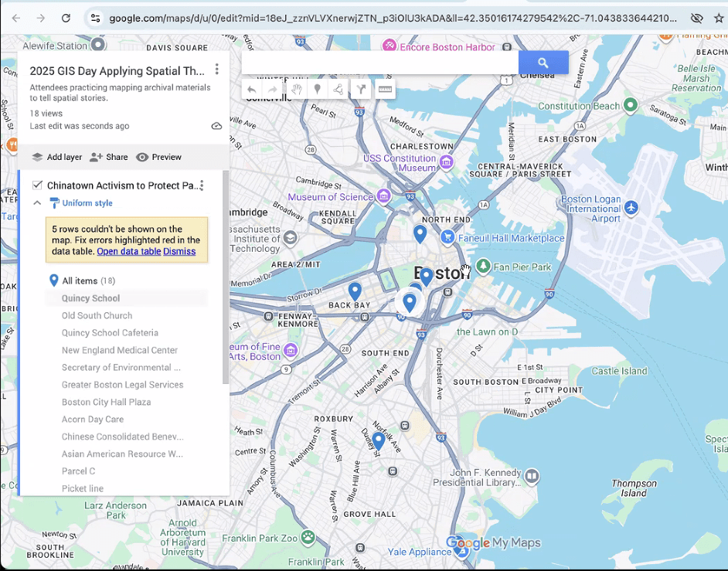Dismiss the five-rows error message

(179, 250)
